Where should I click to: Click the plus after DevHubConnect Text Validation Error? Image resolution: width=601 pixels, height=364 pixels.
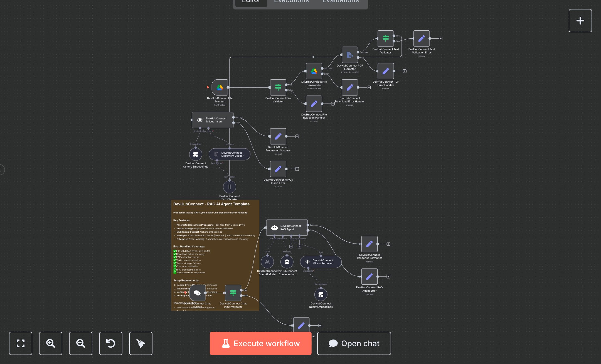[x=440, y=38]
